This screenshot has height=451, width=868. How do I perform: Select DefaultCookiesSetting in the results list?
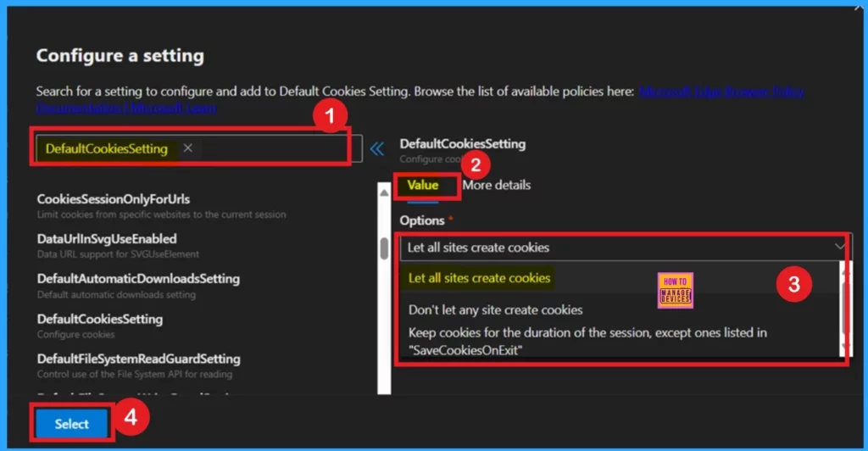click(100, 320)
